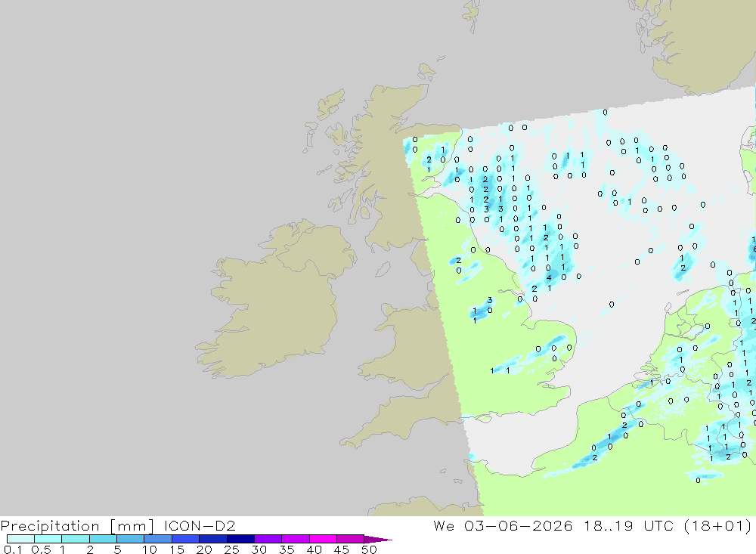The height and width of the screenshot is (554, 756).
Task: Click the 30–35 mm purple legend swatch
Action: pos(268,539)
